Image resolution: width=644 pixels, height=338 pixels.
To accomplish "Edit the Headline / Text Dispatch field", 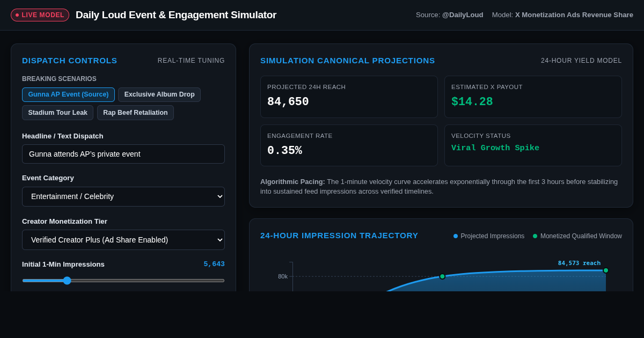I will tap(123, 154).
